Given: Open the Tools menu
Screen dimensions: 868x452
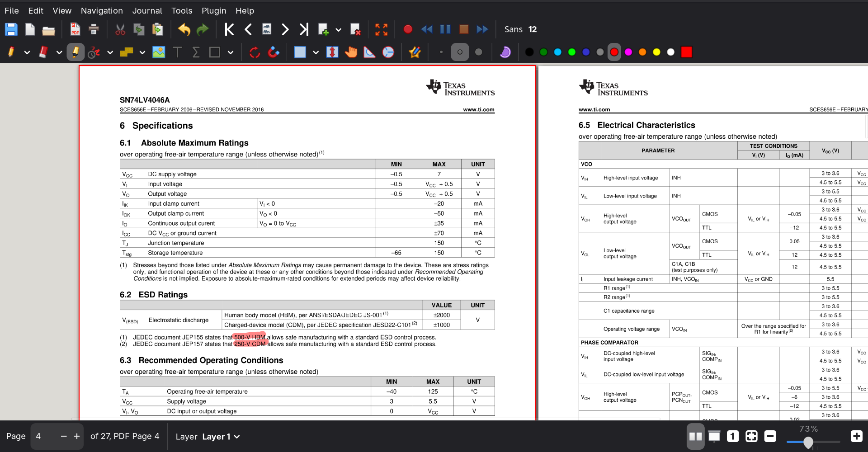Looking at the screenshot, I should pos(182,10).
